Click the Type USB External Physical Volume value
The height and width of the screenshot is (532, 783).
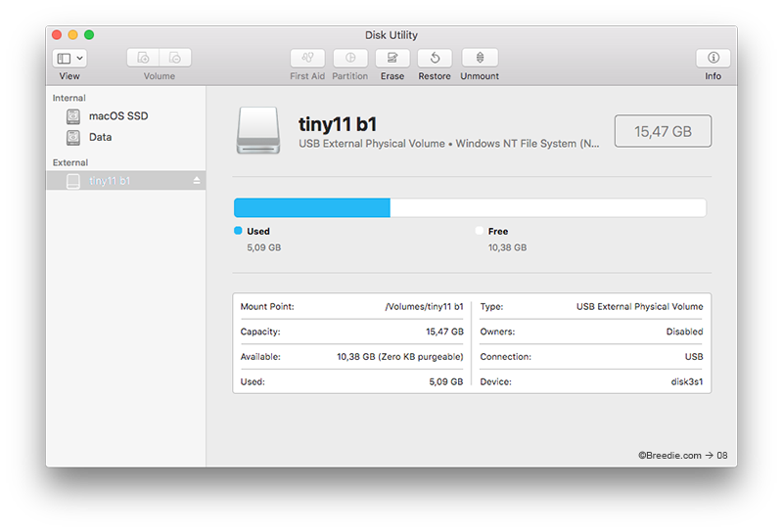pyautogui.click(x=640, y=306)
